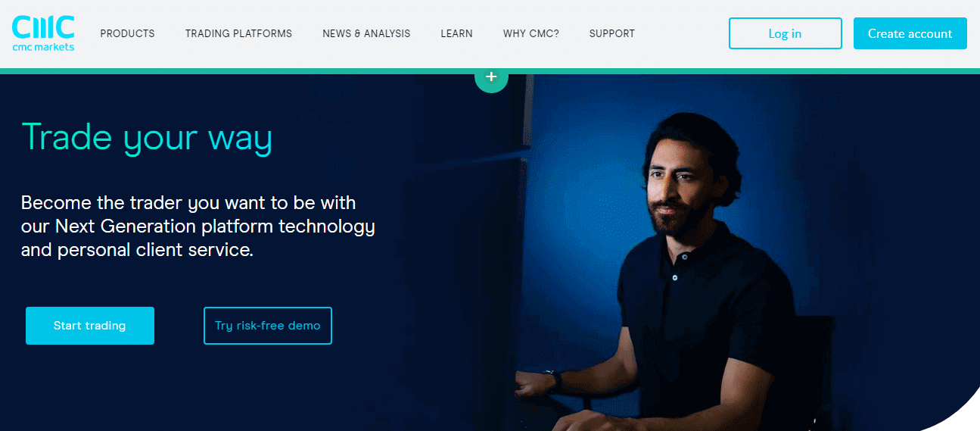The width and height of the screenshot is (980, 431).
Task: Open the Support menu
Action: (x=611, y=33)
